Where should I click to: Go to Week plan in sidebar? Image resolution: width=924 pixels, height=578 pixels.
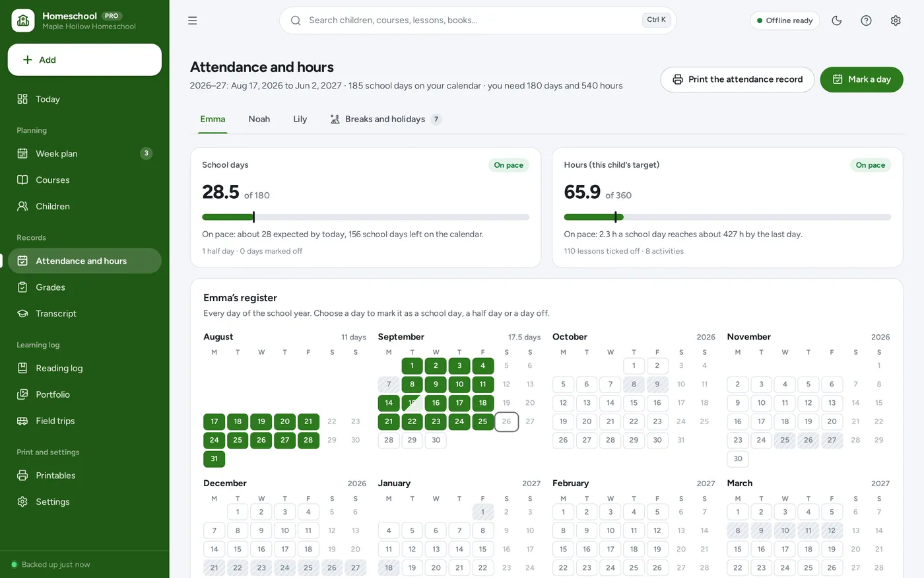(84, 153)
